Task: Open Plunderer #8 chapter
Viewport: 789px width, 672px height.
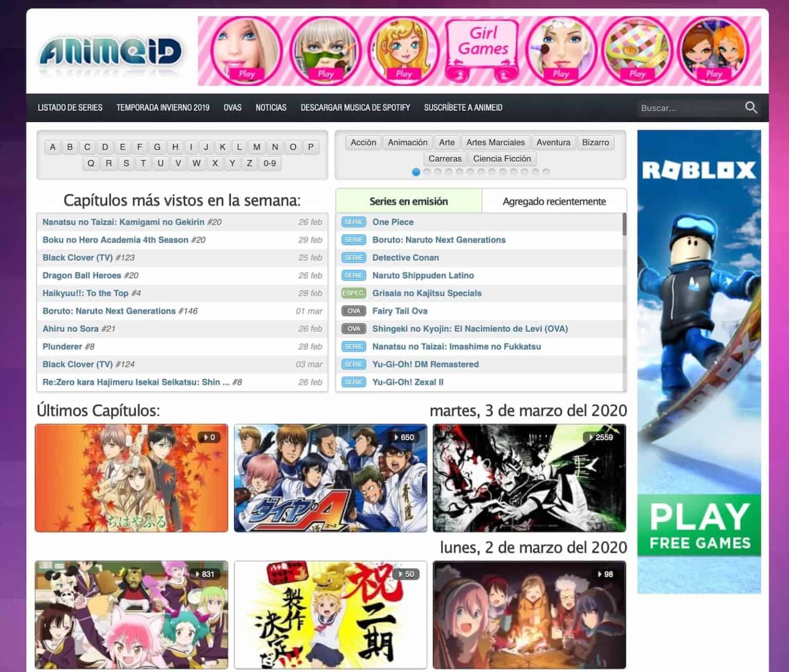Action: 68,346
